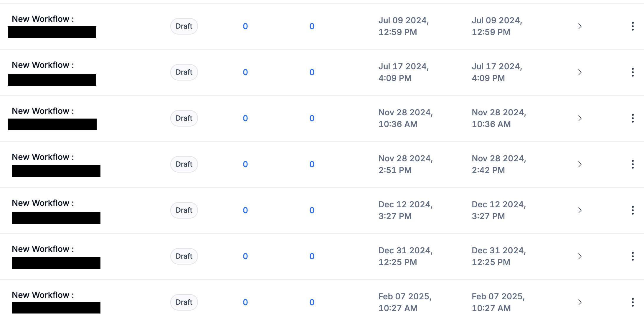Image resolution: width=644 pixels, height=325 pixels.
Task: Expand the Jul 09 2024 workflow row chevron
Action: [x=580, y=26]
